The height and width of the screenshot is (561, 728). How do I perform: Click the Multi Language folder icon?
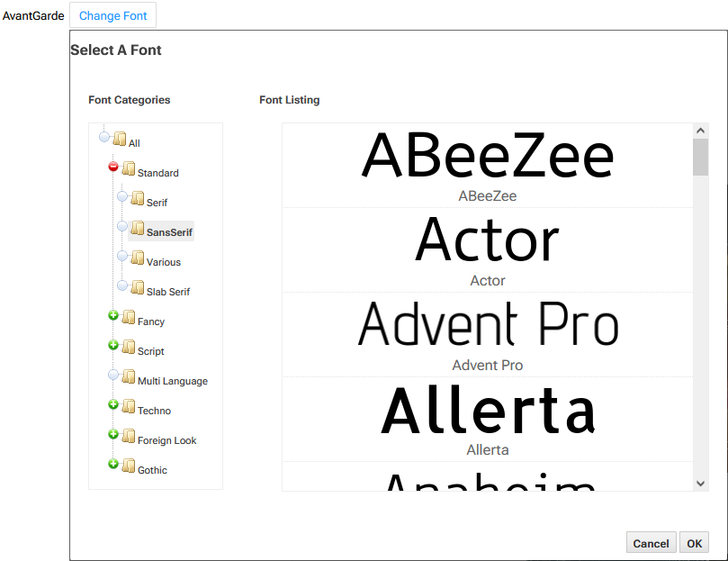128,376
